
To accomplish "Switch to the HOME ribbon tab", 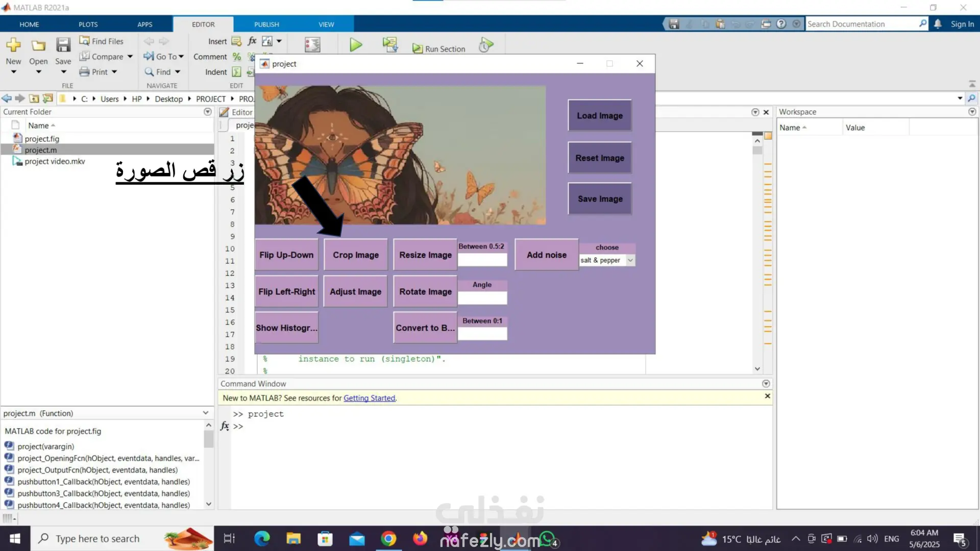I will pyautogui.click(x=29, y=24).
